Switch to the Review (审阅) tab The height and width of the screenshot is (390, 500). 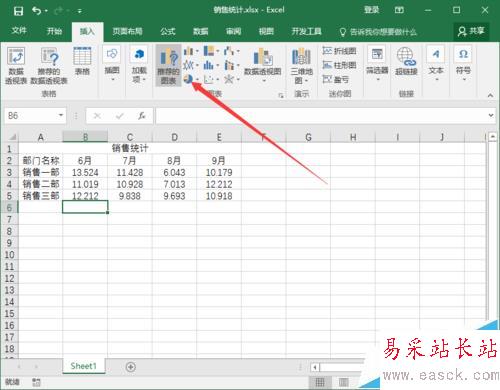tap(233, 31)
